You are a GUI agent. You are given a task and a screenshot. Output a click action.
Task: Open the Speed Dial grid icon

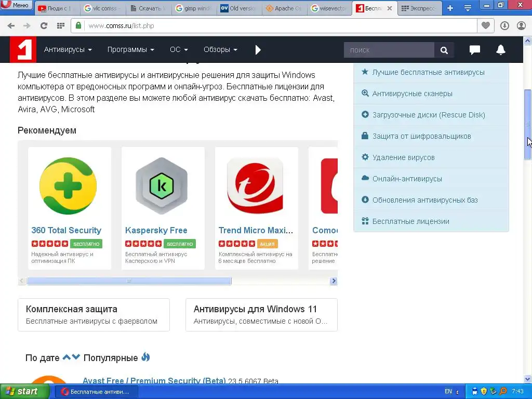tap(61, 26)
